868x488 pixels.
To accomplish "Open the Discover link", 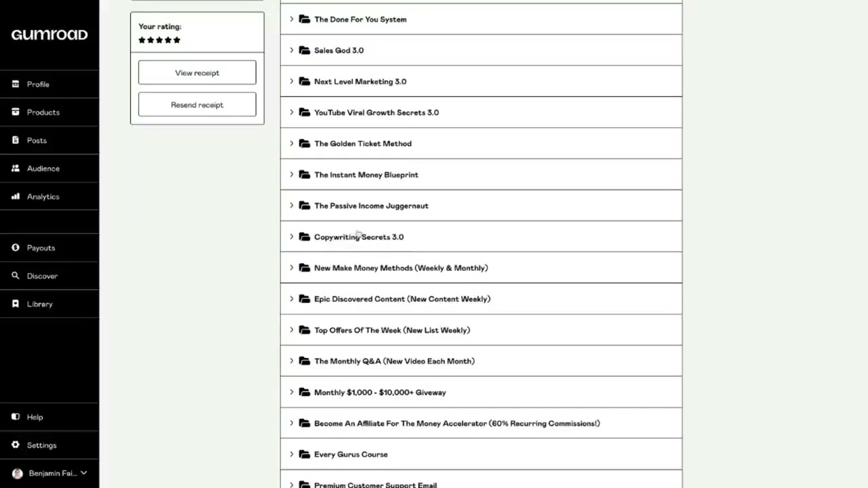I will pyautogui.click(x=50, y=276).
